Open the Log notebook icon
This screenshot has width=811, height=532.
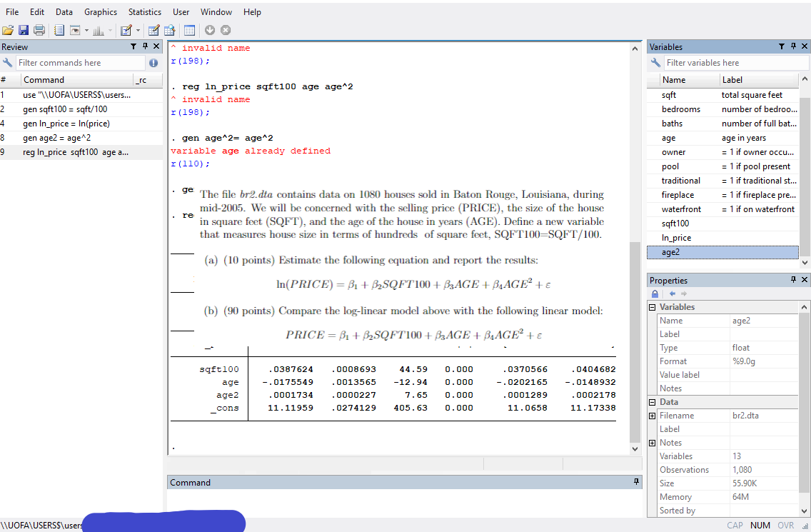coord(59,31)
